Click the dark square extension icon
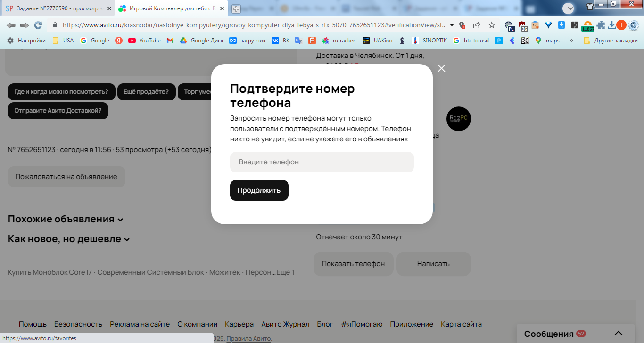 574,25
